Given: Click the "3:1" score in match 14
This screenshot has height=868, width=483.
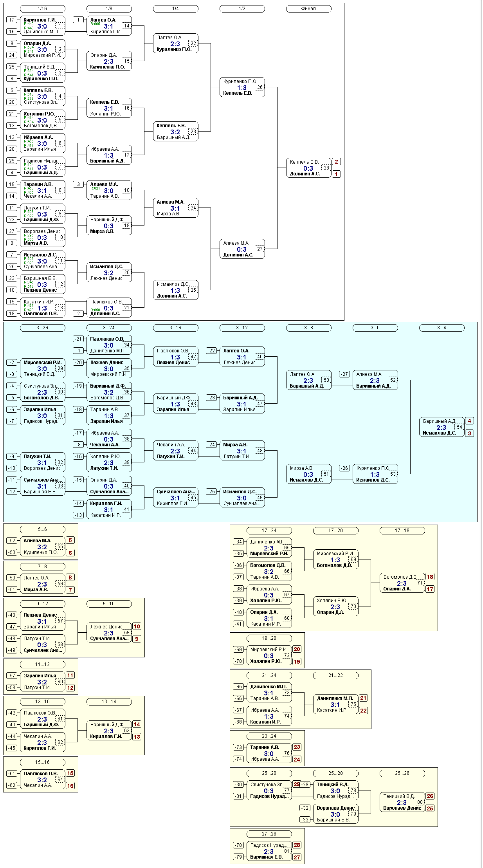Looking at the screenshot, I should point(108,26).
